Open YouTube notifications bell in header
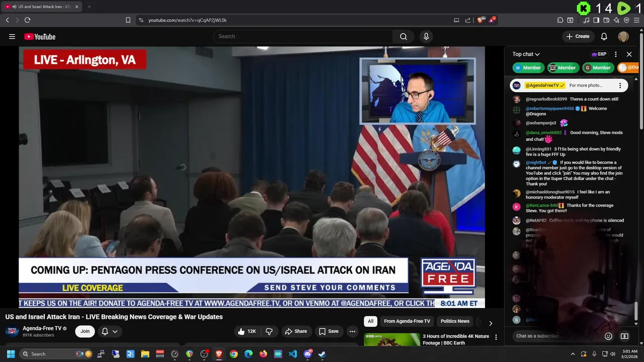Screen dimensions: 644x362 pos(604,36)
